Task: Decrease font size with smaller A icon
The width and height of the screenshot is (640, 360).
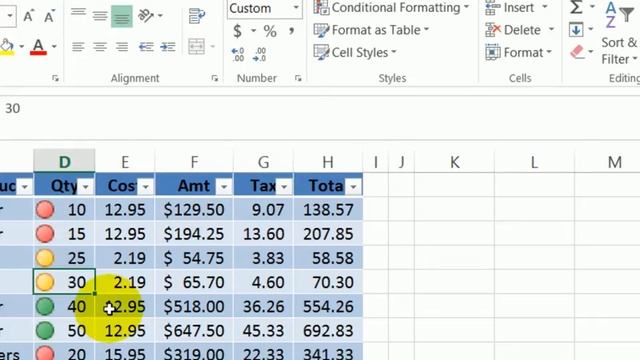Action: pyautogui.click(x=49, y=17)
